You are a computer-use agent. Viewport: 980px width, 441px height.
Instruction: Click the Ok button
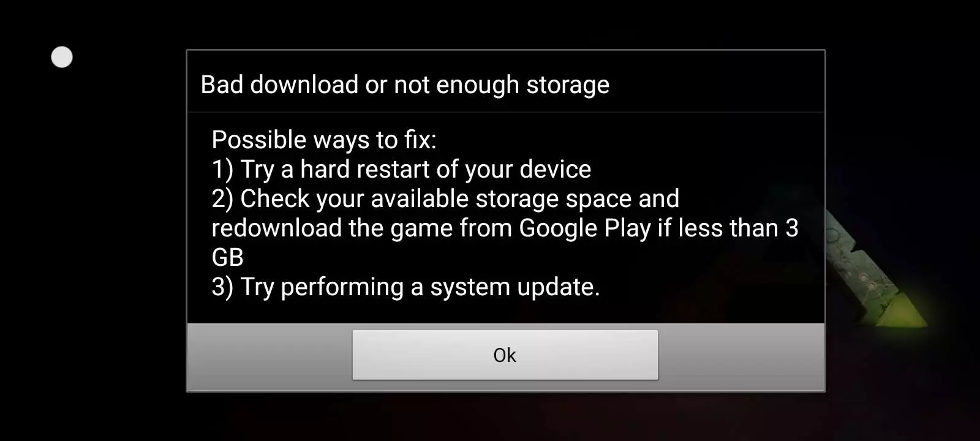pyautogui.click(x=505, y=355)
